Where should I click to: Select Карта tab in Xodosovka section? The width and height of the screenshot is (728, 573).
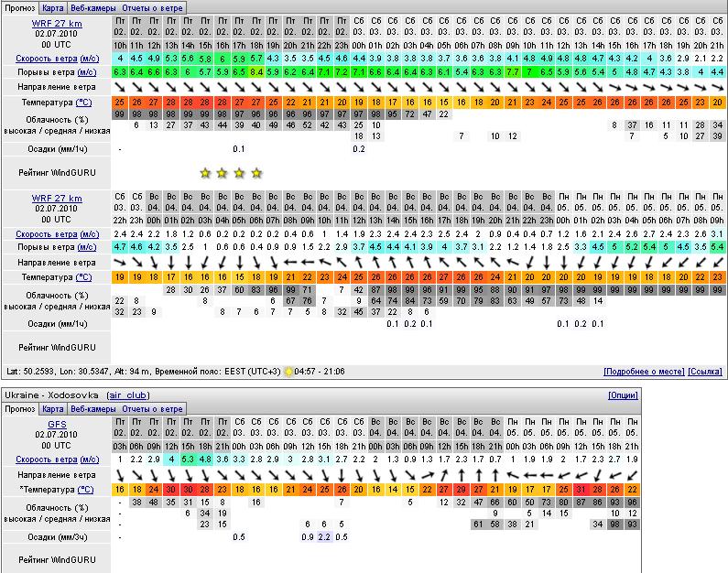(54, 408)
